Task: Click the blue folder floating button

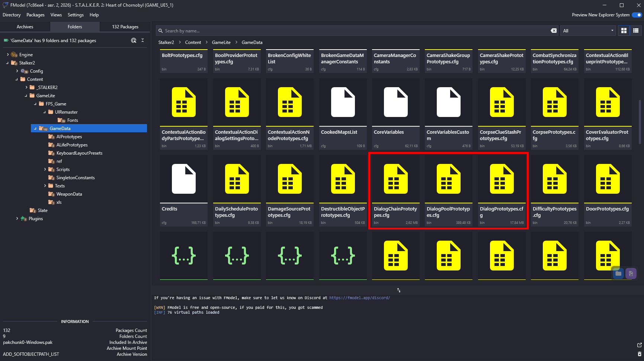Action: (618, 273)
